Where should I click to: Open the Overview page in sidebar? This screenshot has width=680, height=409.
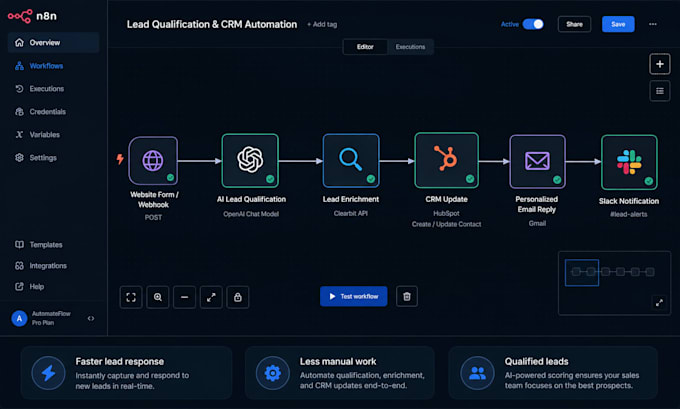click(53, 43)
